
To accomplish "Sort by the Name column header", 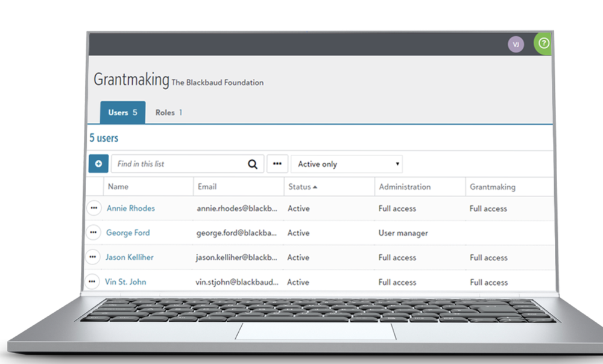I will (x=118, y=186).
